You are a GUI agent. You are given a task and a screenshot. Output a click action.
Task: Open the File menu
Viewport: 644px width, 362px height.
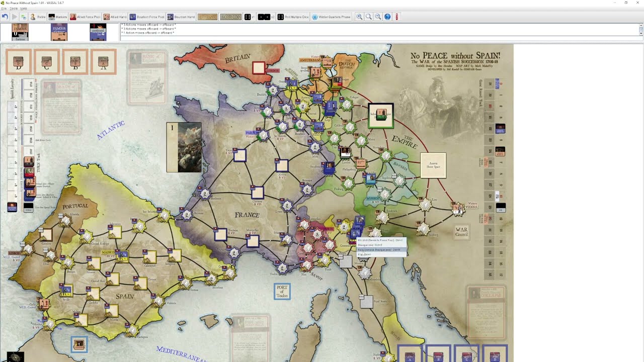(4, 9)
